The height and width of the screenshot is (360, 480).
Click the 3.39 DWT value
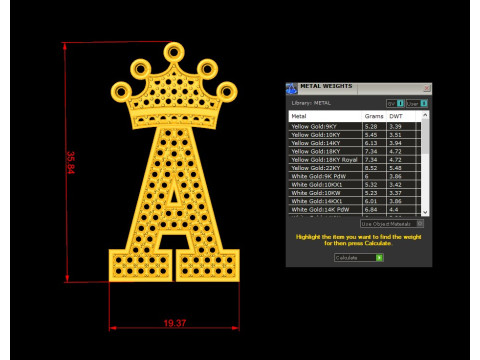point(395,127)
